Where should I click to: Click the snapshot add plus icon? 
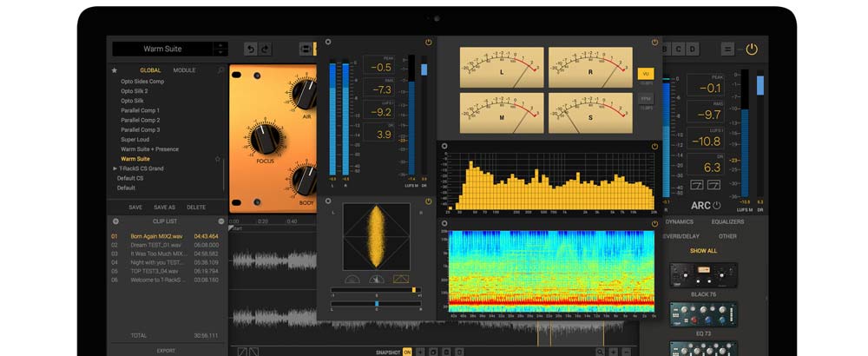click(420, 353)
